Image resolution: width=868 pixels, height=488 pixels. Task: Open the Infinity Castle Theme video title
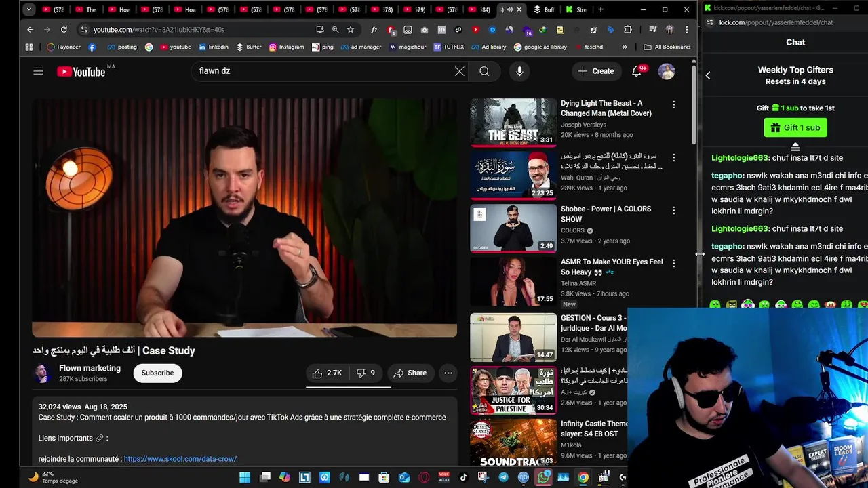(594, 428)
